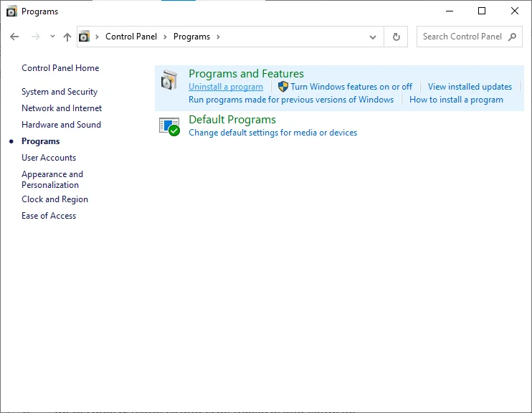The height and width of the screenshot is (413, 532).
Task: Select Control Panel breadcrumb
Action: click(x=131, y=37)
